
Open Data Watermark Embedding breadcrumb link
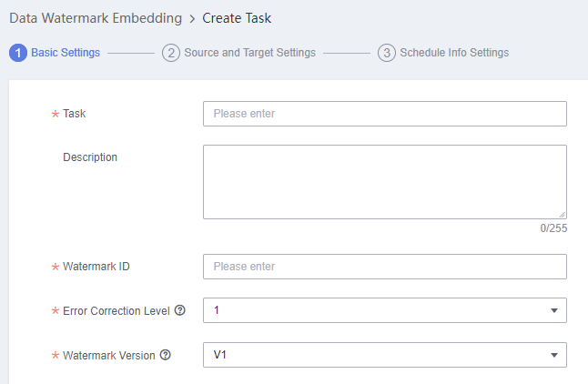coord(96,18)
